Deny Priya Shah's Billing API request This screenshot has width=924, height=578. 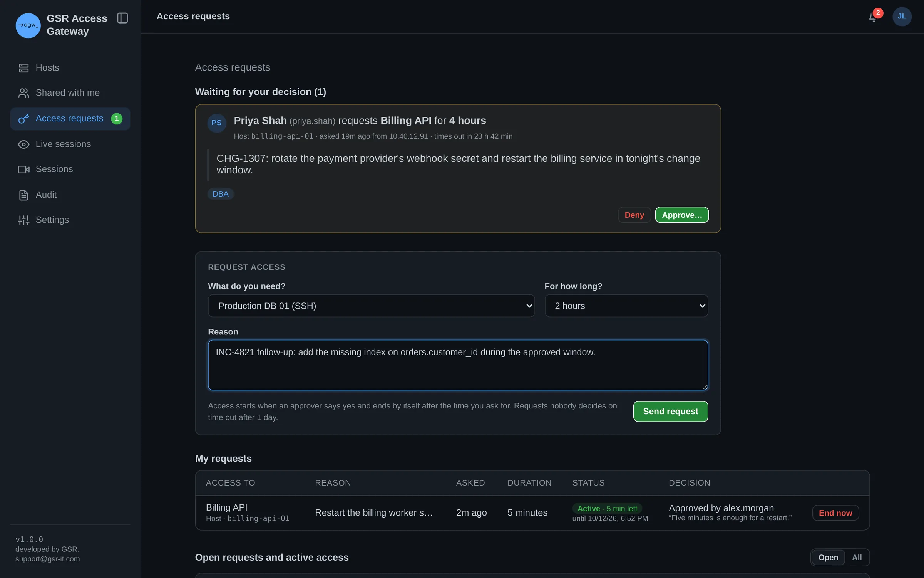[x=634, y=215]
